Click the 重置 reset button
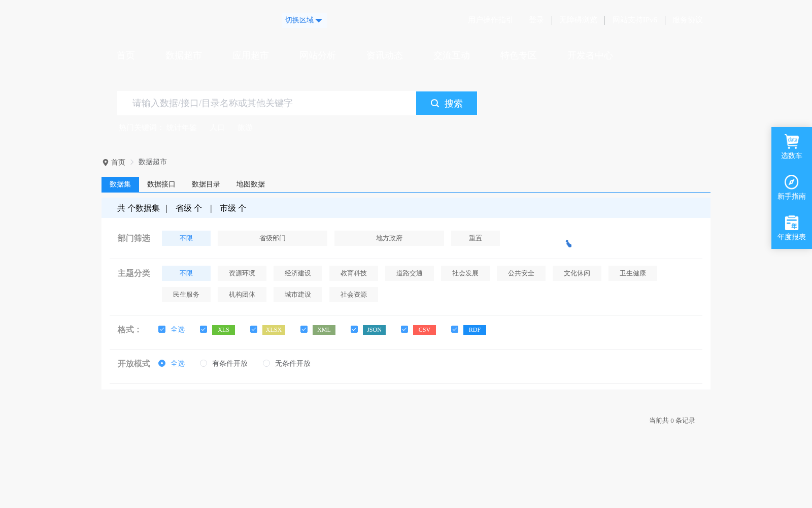This screenshot has height=508, width=812. (x=476, y=238)
